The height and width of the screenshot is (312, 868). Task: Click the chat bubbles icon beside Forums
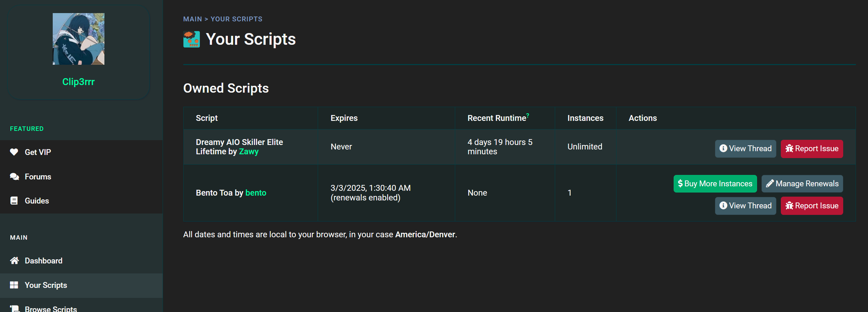click(14, 177)
